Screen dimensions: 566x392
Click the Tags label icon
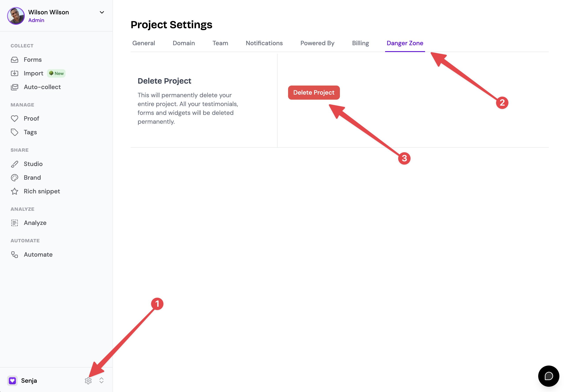click(x=15, y=132)
